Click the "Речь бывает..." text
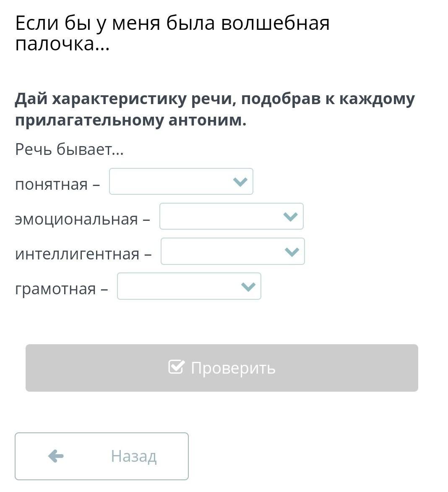The width and height of the screenshot is (448, 492). pos(70,149)
